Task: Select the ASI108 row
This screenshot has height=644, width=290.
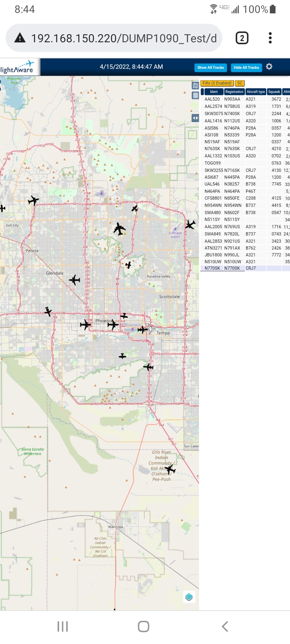Action: [x=245, y=135]
